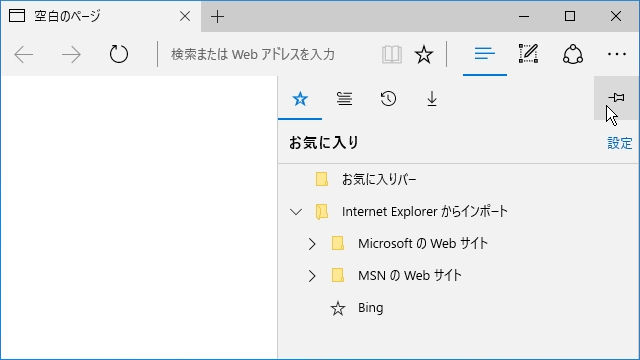The height and width of the screenshot is (360, 640).
Task: Click the Refresh page button
Action: click(x=119, y=54)
